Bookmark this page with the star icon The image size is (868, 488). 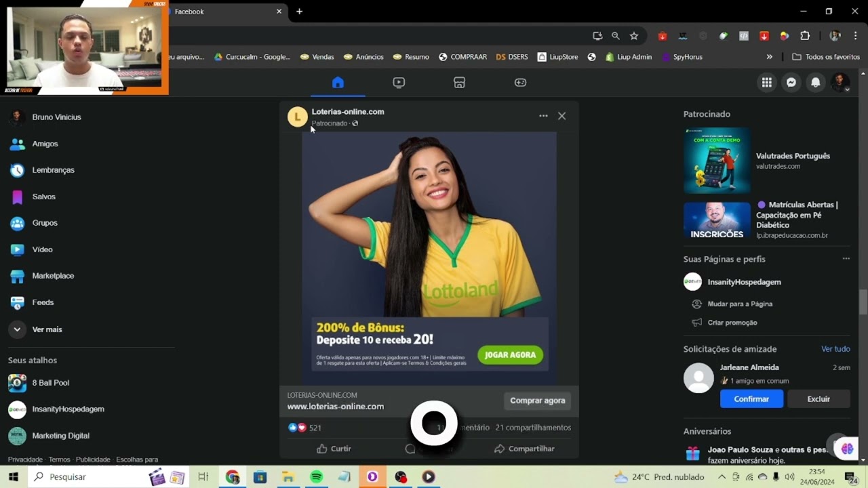(x=634, y=36)
